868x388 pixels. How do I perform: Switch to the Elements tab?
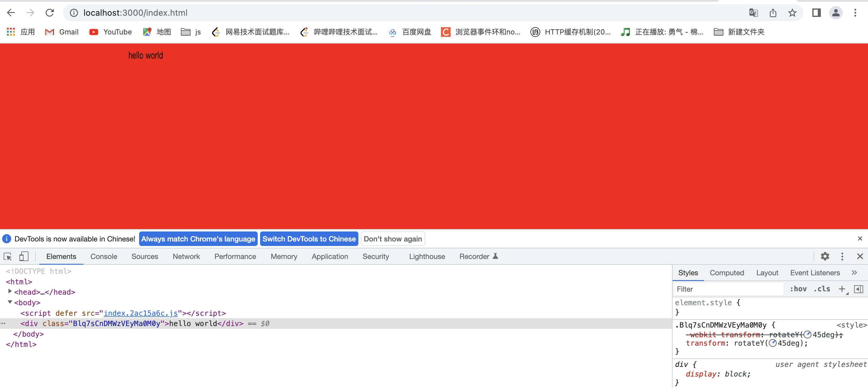(61, 256)
